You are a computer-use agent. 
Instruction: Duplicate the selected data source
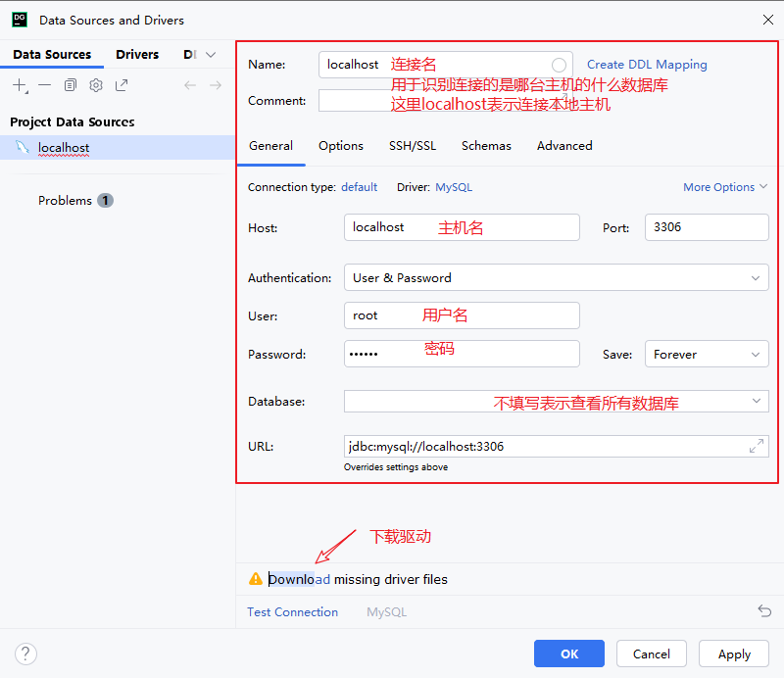click(x=71, y=85)
